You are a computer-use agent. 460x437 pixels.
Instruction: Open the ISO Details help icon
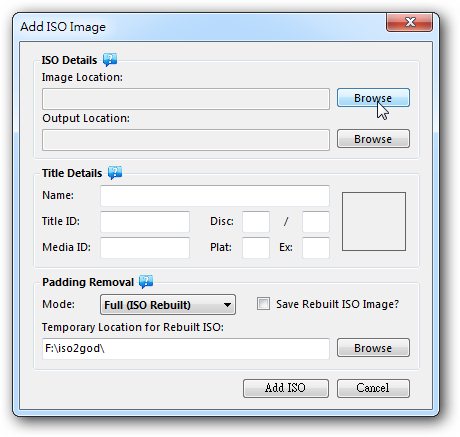(x=110, y=60)
